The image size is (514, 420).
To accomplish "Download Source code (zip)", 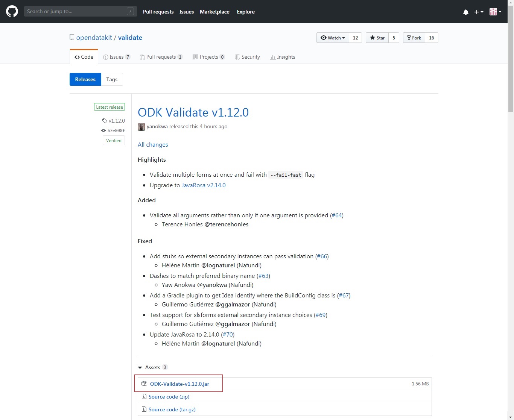I will click(x=169, y=397).
